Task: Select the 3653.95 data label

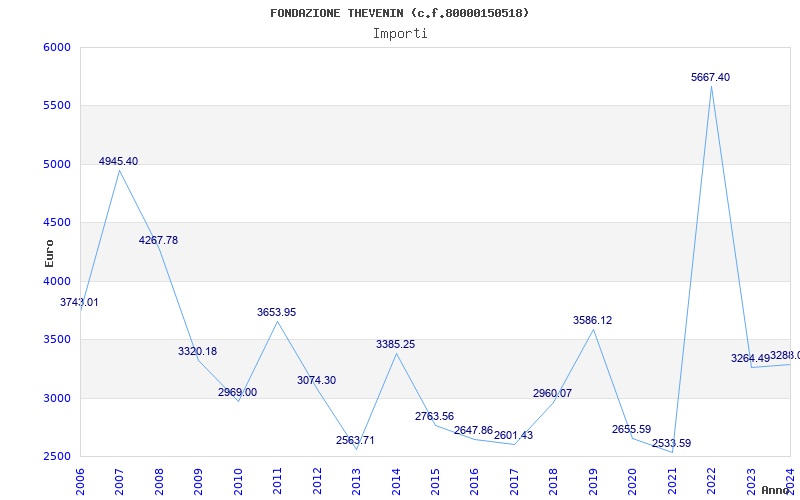Action: click(277, 312)
